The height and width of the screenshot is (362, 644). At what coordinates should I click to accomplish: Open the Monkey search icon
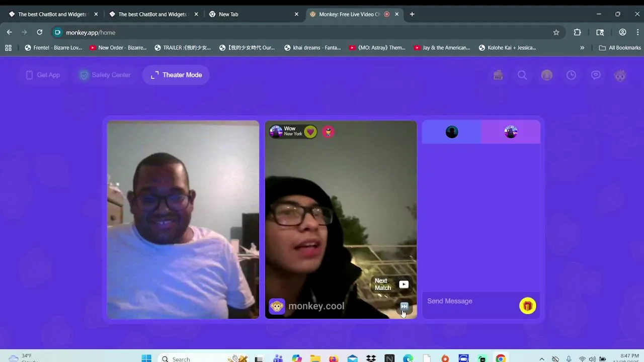pos(522,75)
